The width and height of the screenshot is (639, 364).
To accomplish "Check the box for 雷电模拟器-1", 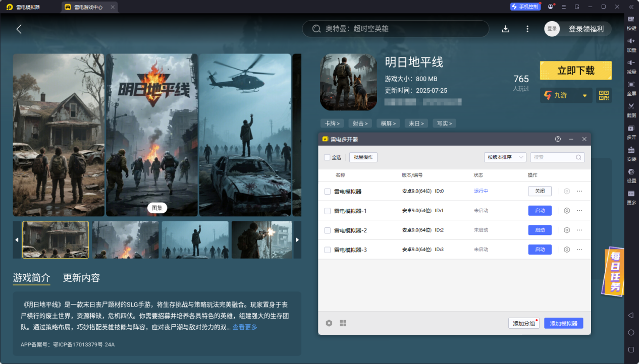I will [x=327, y=211].
